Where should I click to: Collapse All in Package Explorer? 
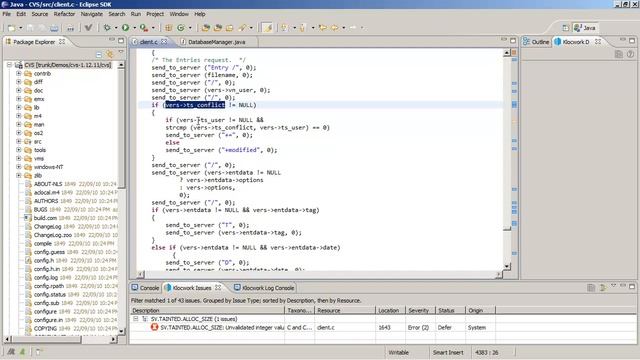(x=99, y=54)
